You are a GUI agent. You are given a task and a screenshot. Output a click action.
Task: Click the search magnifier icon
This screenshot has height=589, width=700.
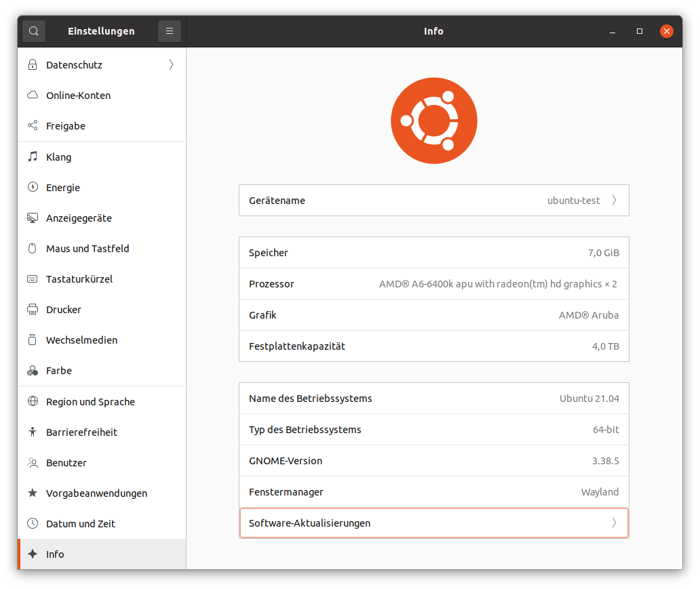tap(33, 31)
